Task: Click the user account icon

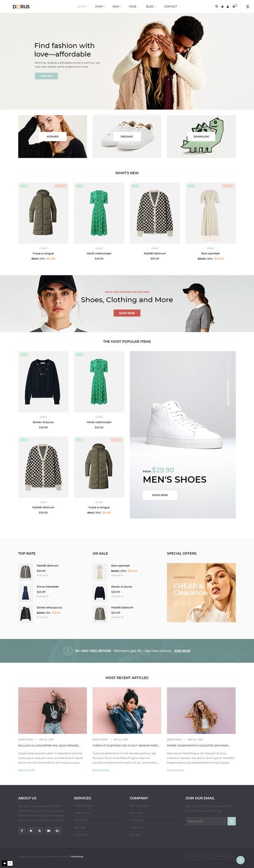Action: click(x=228, y=7)
